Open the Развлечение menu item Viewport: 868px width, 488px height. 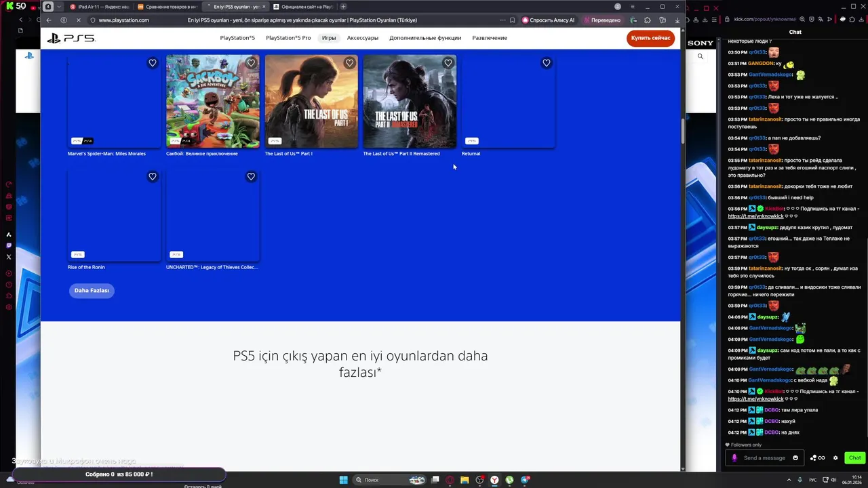coord(490,38)
